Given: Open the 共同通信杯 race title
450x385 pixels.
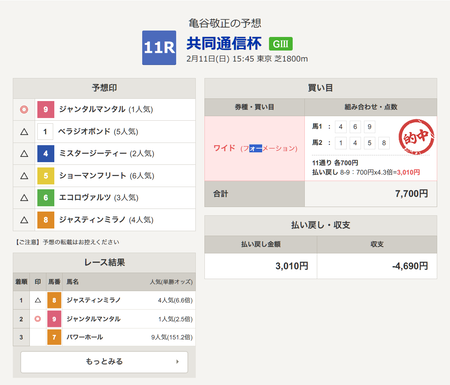Looking at the screenshot, I should click(x=224, y=44).
